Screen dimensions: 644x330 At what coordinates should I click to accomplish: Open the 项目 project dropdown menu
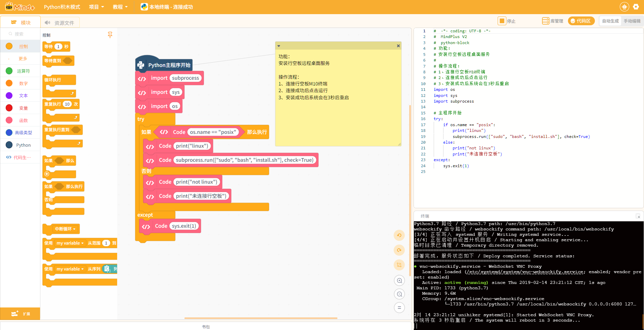(x=97, y=7)
